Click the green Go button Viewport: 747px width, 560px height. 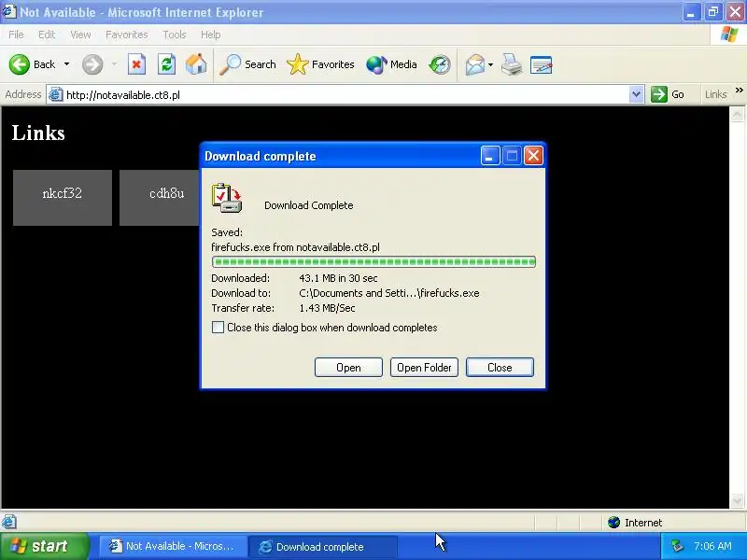point(668,94)
